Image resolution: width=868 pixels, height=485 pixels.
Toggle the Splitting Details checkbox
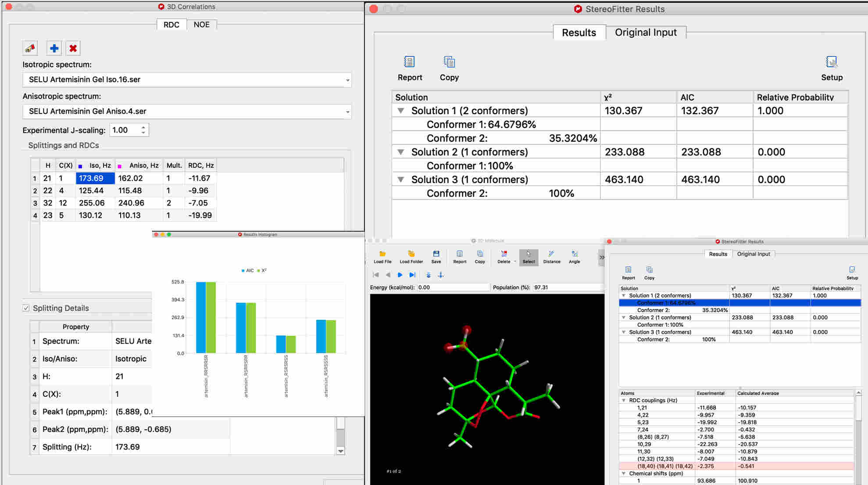pyautogui.click(x=26, y=308)
